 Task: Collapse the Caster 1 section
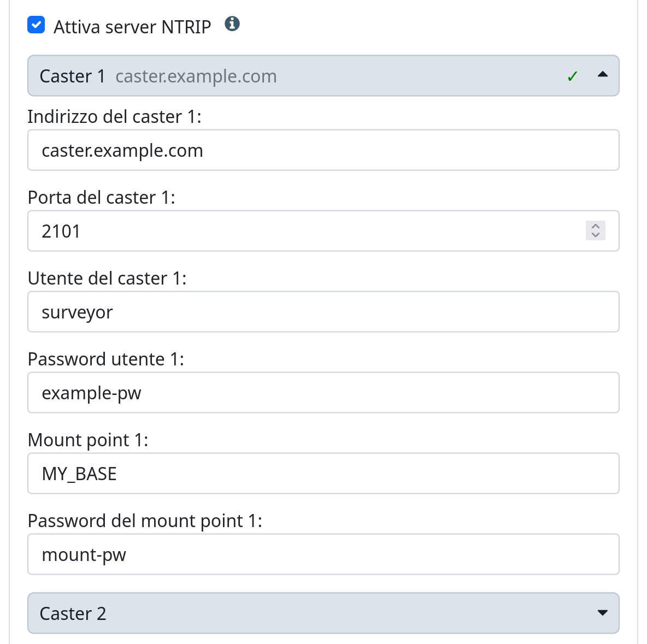(323, 75)
